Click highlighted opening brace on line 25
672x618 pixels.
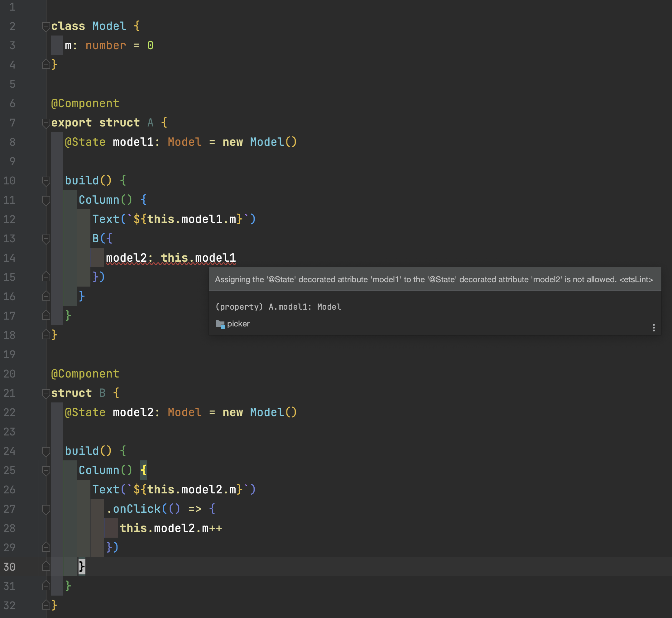click(x=144, y=471)
